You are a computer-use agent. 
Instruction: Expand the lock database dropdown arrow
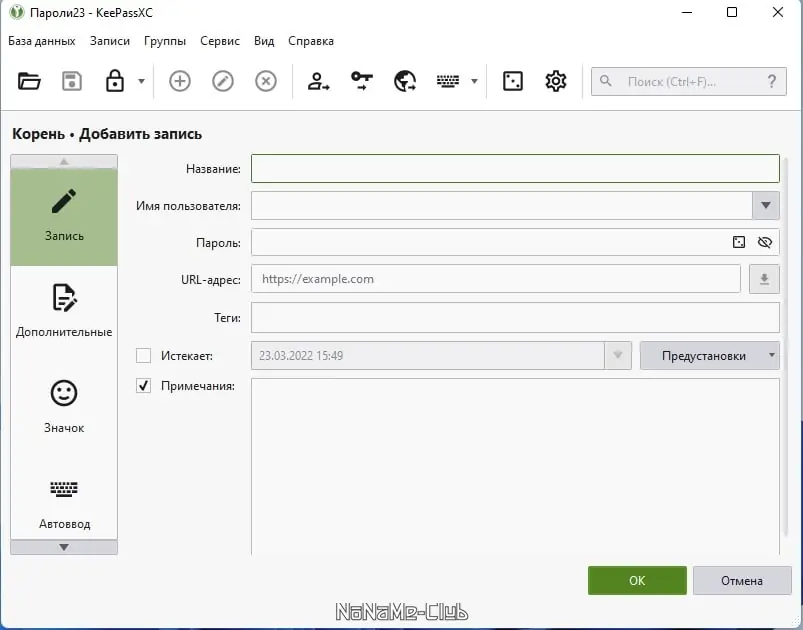141,81
